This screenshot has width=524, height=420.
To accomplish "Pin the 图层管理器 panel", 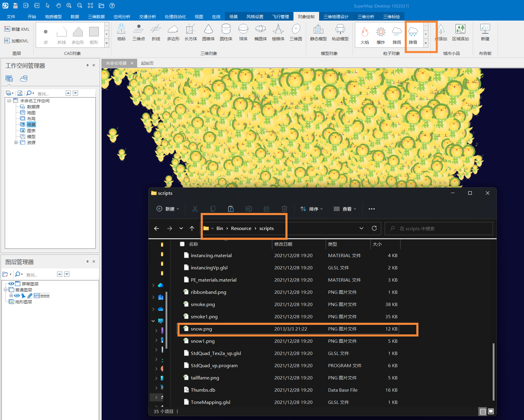I will [87, 261].
